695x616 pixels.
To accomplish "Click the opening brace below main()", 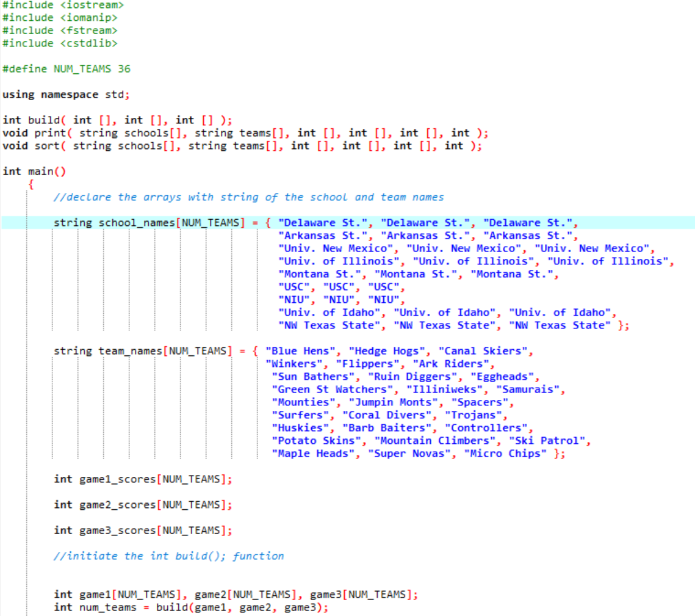I will 31,184.
